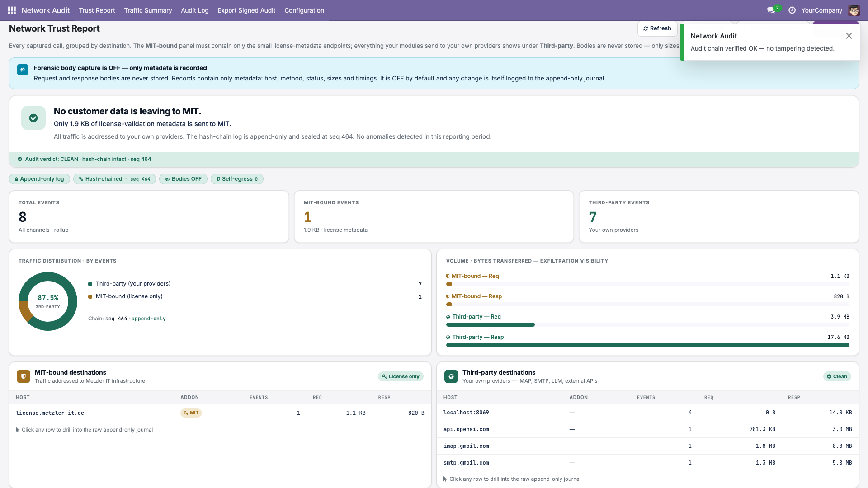Click the 781.3 KB request value
Viewport: 868px width, 488px height.
point(762,429)
